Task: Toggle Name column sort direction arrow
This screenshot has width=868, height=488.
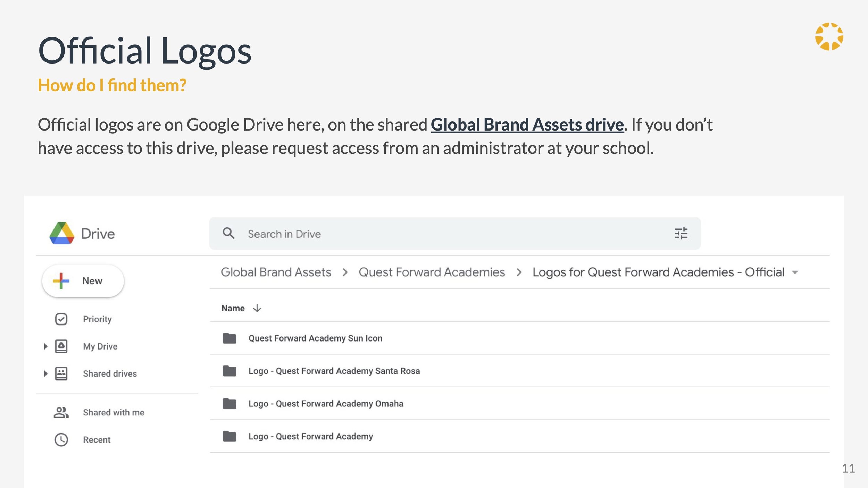Action: coord(257,308)
